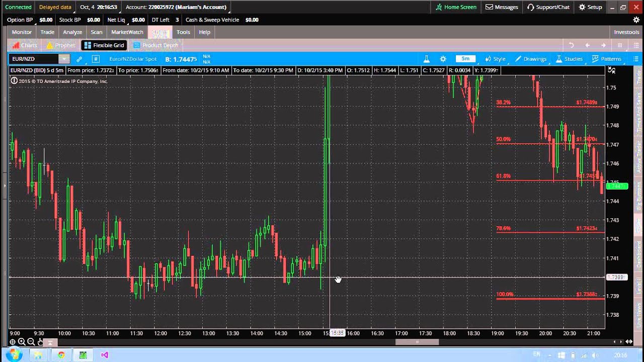Screen dimensions: 644x362
Task: Open the grid toolbar list menu icon
Action: (x=636, y=45)
